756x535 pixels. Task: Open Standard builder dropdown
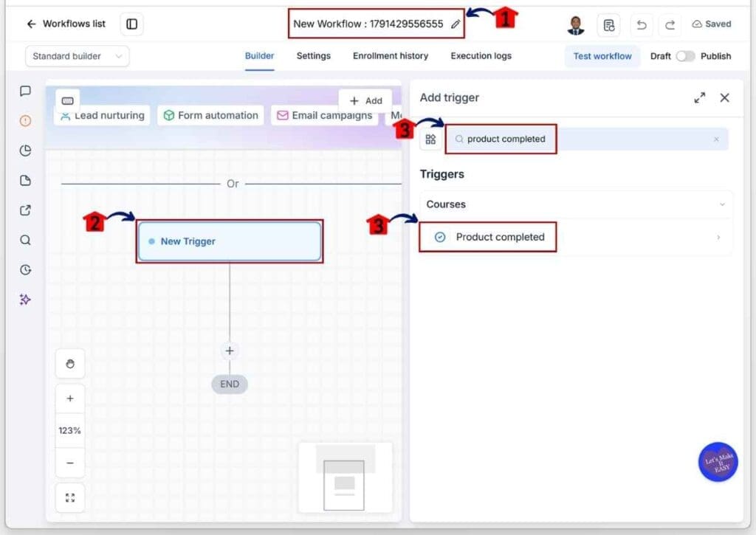(x=77, y=56)
